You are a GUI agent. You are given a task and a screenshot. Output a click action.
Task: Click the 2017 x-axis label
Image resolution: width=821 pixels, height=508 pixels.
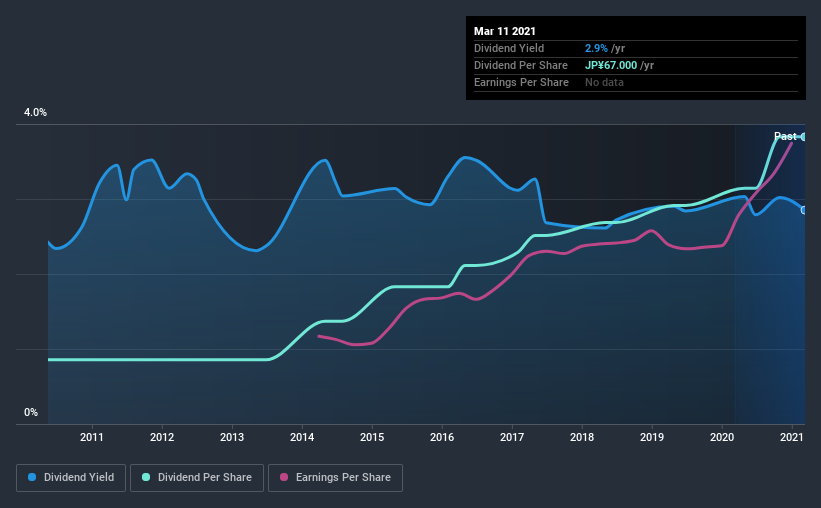[512, 437]
